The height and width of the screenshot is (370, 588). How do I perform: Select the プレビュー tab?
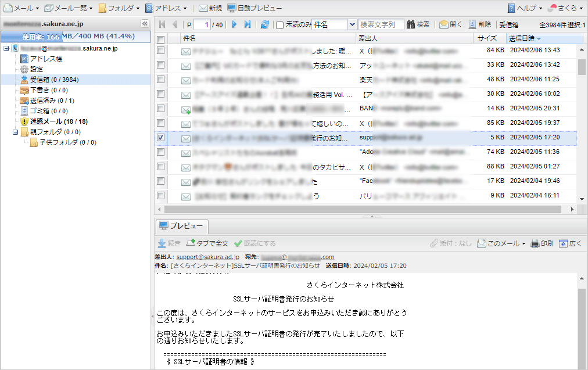[182, 226]
